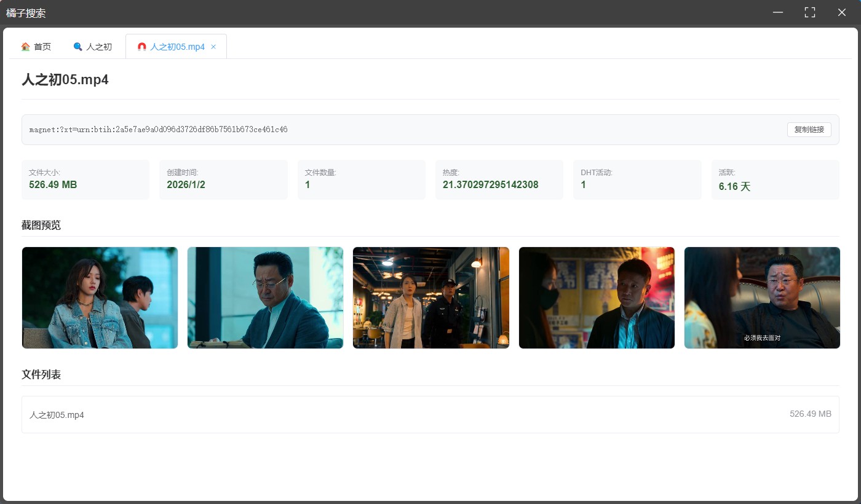Minimize the 橘子搜索 window
This screenshot has height=504, width=861.
click(x=778, y=12)
